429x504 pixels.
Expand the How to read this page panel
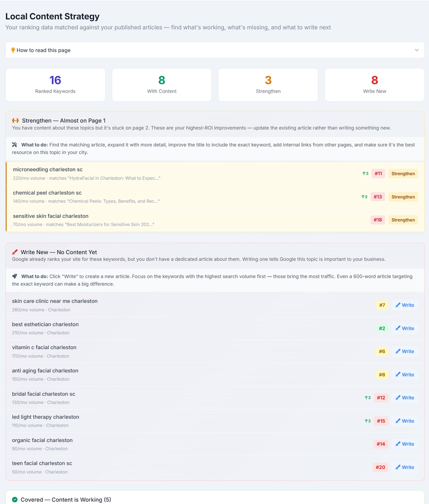click(x=215, y=50)
